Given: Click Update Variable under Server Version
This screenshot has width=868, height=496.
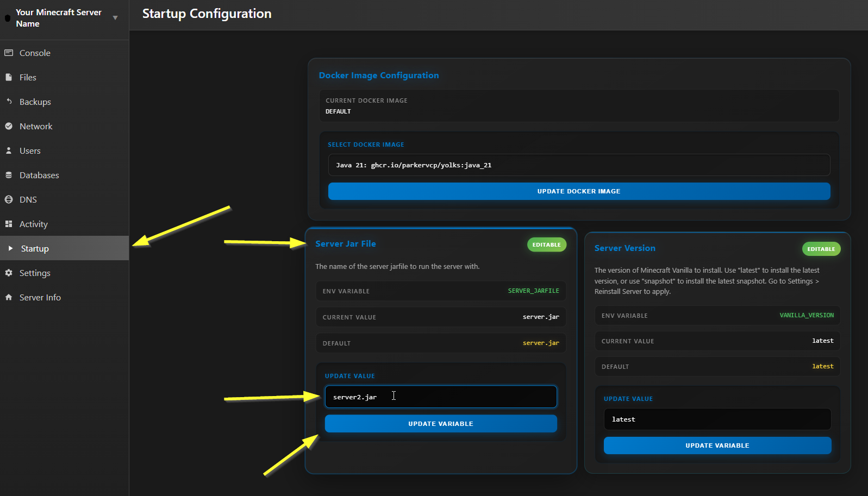Looking at the screenshot, I should (x=717, y=445).
